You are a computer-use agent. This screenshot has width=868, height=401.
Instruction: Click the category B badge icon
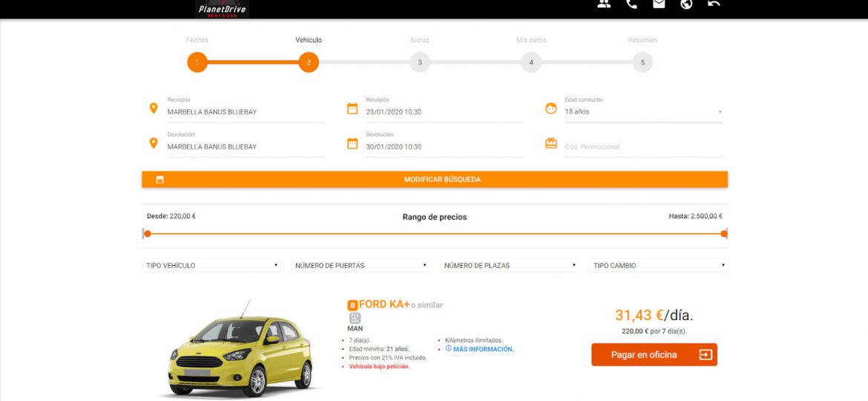(x=352, y=305)
